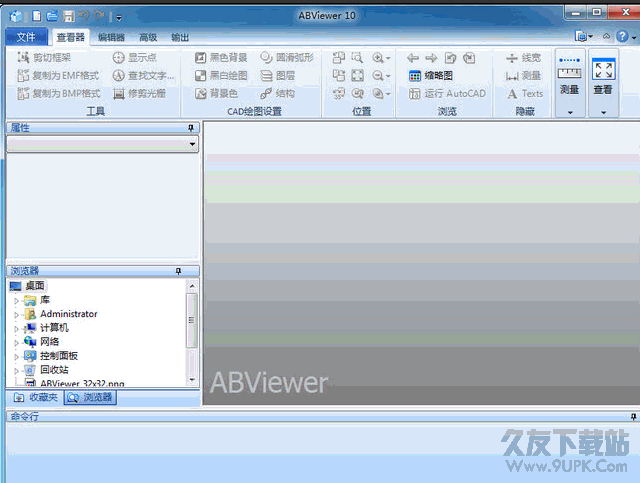Click the bottom-middle magnifier icon in 位置 group

pyautogui.click(x=358, y=93)
